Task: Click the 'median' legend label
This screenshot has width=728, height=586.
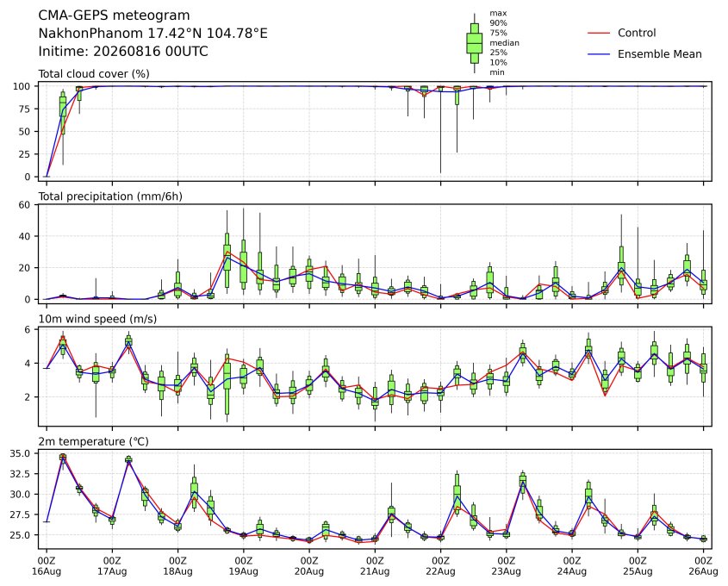Action: point(504,43)
